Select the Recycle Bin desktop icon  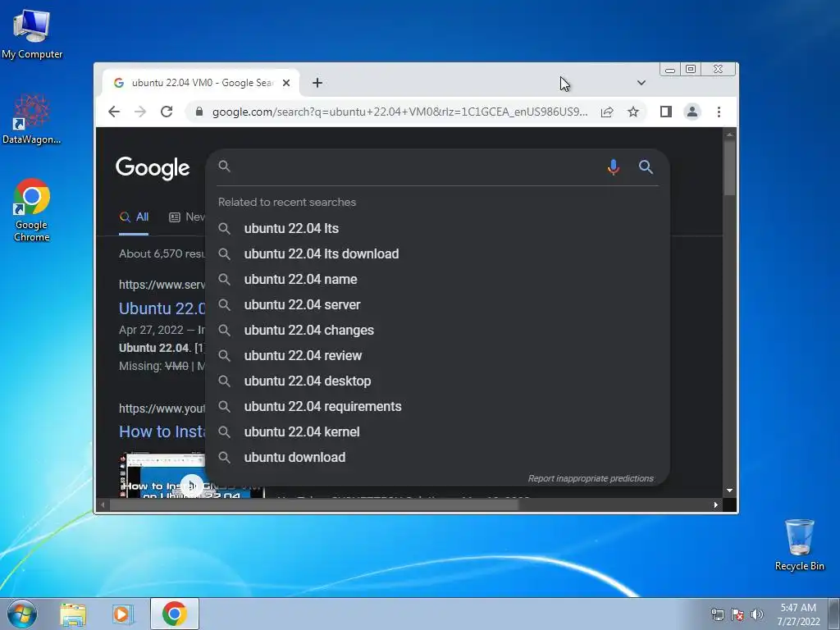coord(799,545)
